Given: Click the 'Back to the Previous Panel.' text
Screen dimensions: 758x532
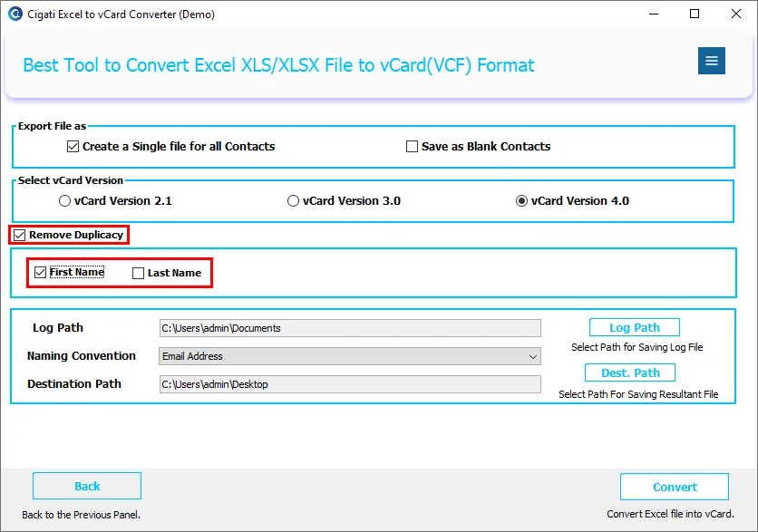Looking at the screenshot, I should (81, 515).
